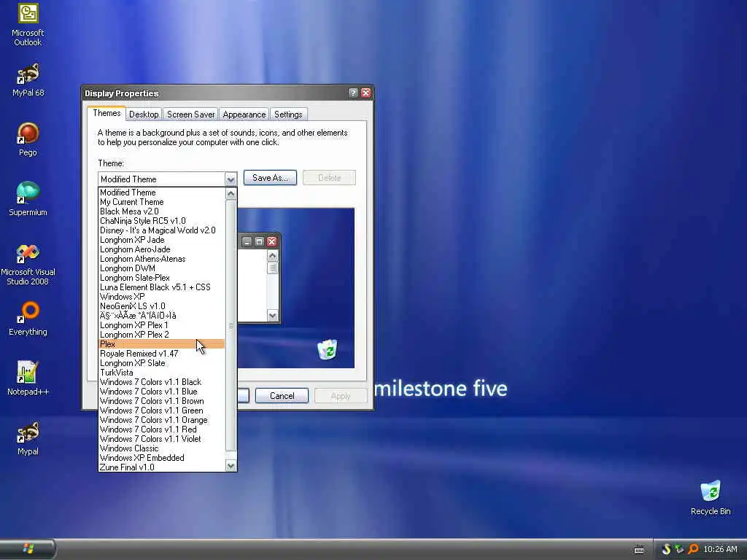Screen dimensions: 747x560
Task: Select the Recycle Bin desktop icon
Action: tap(711, 497)
